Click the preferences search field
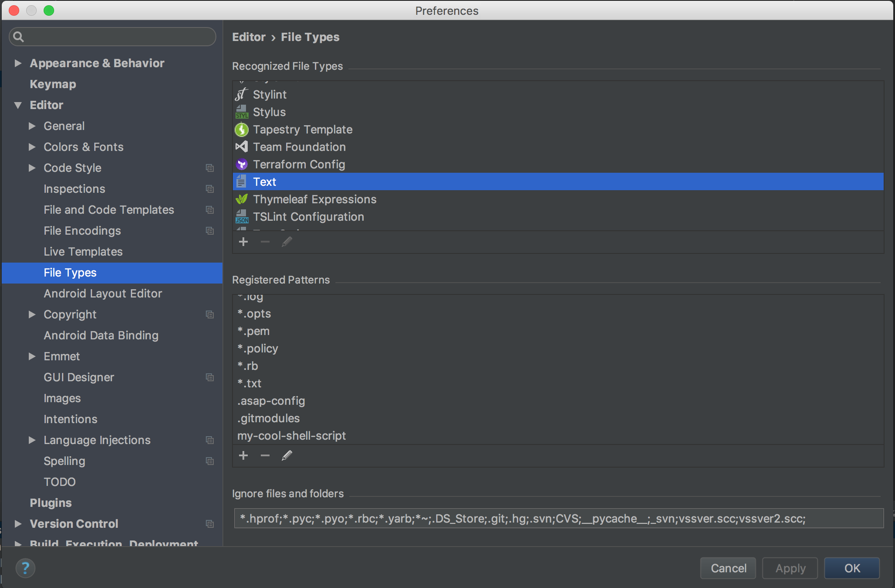Viewport: 895px width, 588px height. point(118,37)
